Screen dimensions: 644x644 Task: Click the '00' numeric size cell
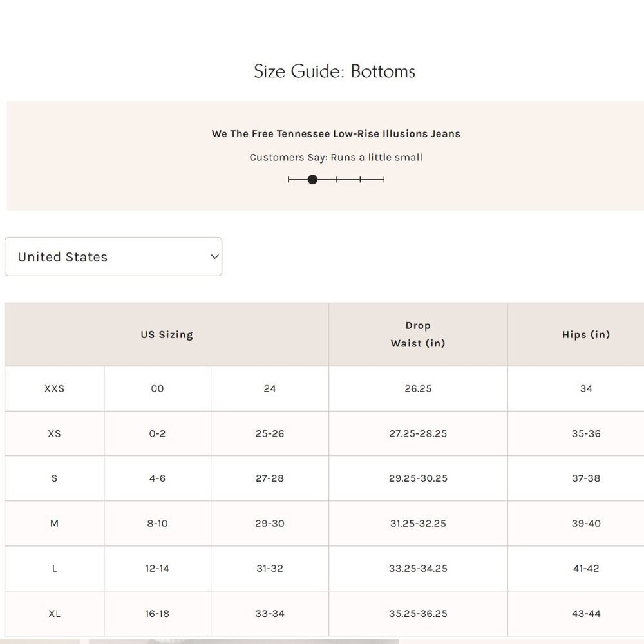[x=157, y=388]
